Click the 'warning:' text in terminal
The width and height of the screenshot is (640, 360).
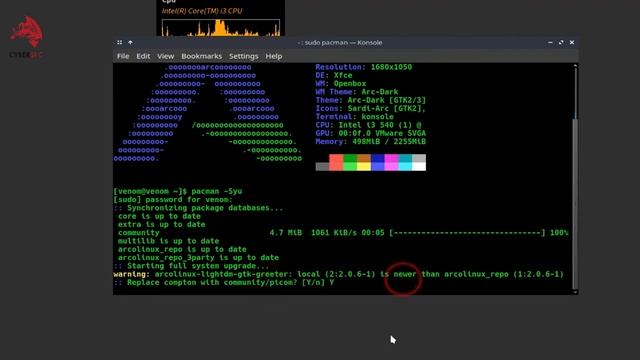[131, 274]
